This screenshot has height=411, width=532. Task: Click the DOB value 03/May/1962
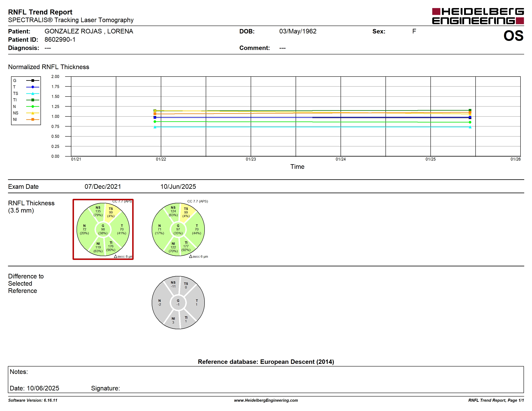click(298, 31)
